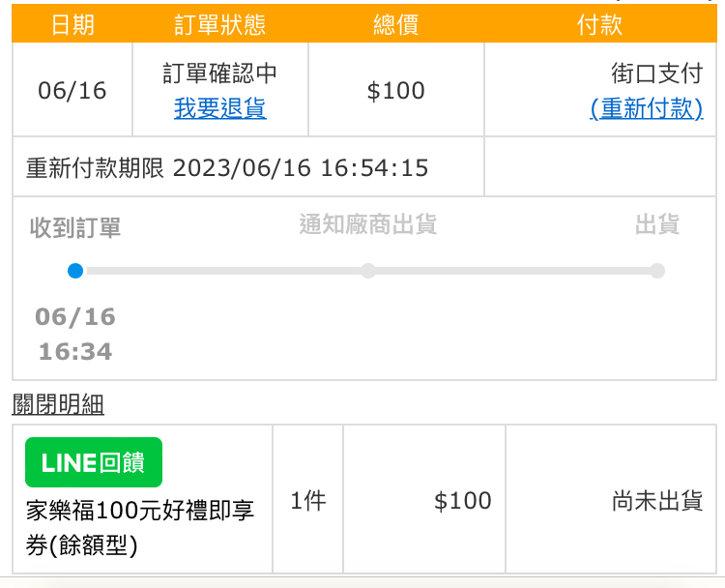This screenshot has width=725, height=588.
Task: Click the green LINE回饋 badge
Action: click(x=94, y=462)
